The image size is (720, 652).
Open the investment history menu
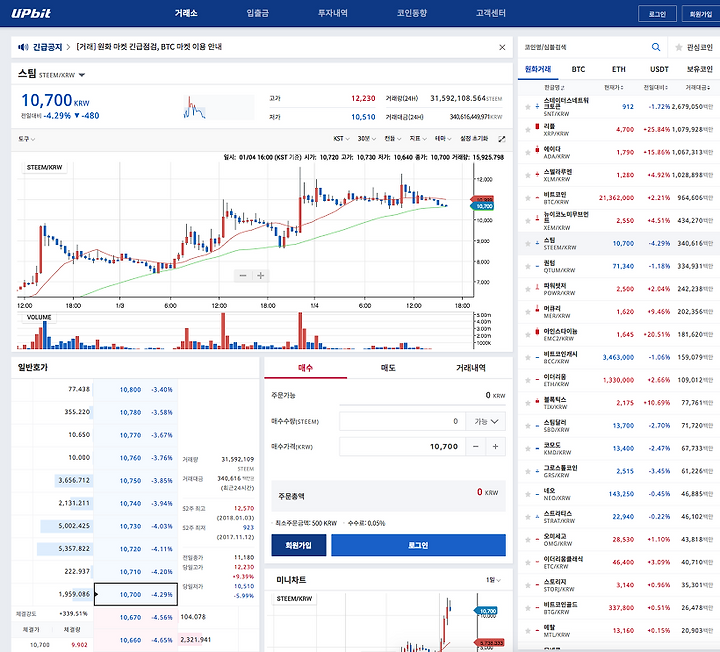tap(333, 13)
